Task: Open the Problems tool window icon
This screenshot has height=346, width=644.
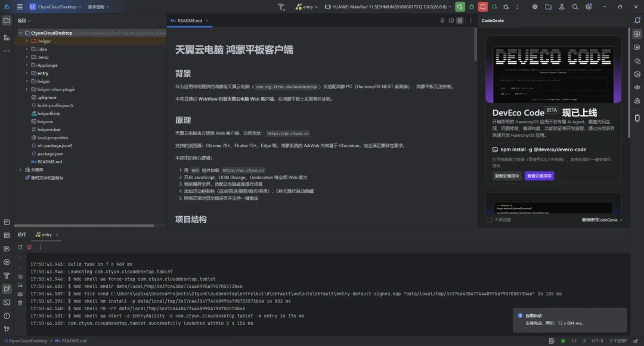Action: 7,316
